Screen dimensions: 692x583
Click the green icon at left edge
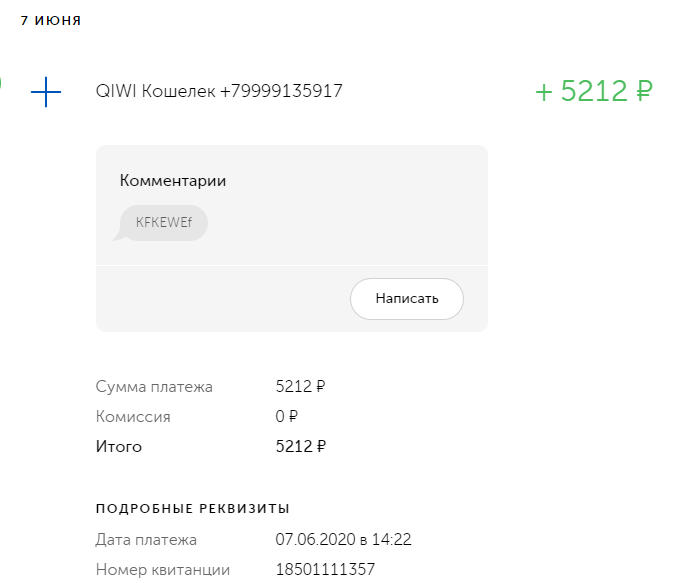click(1, 82)
